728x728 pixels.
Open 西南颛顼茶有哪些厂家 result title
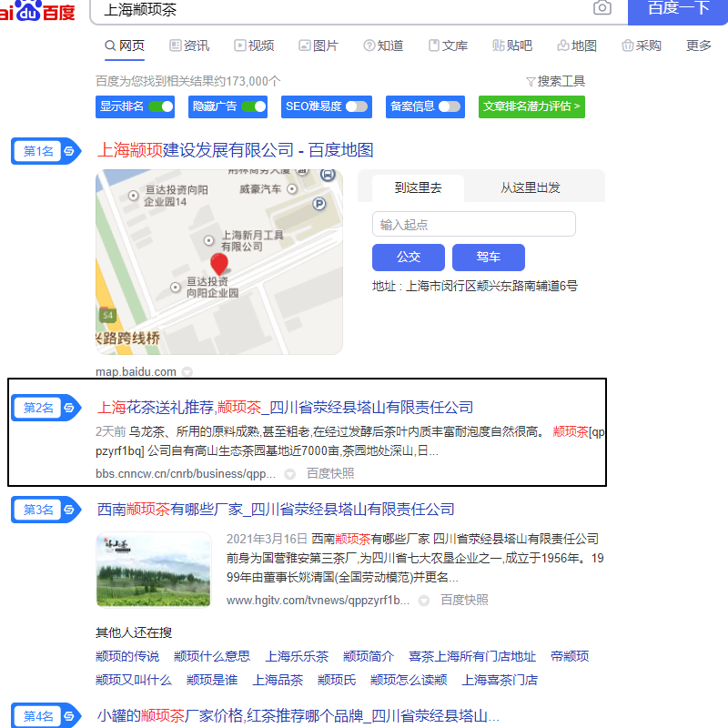point(276,510)
